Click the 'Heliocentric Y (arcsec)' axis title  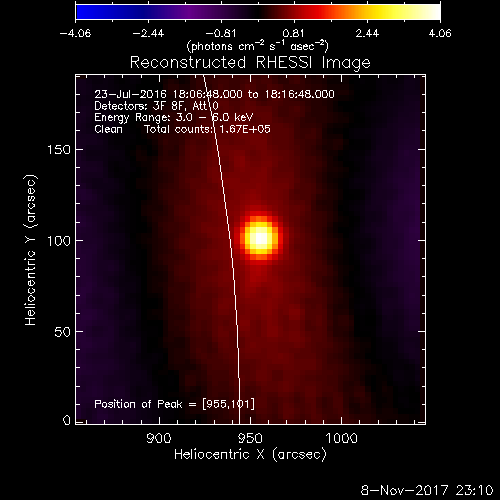point(30,250)
